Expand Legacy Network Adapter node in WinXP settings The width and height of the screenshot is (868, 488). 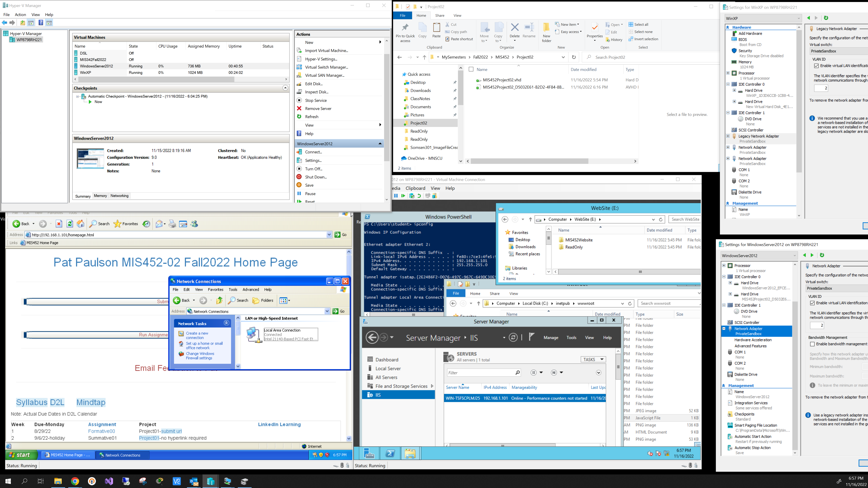pyautogui.click(x=728, y=136)
